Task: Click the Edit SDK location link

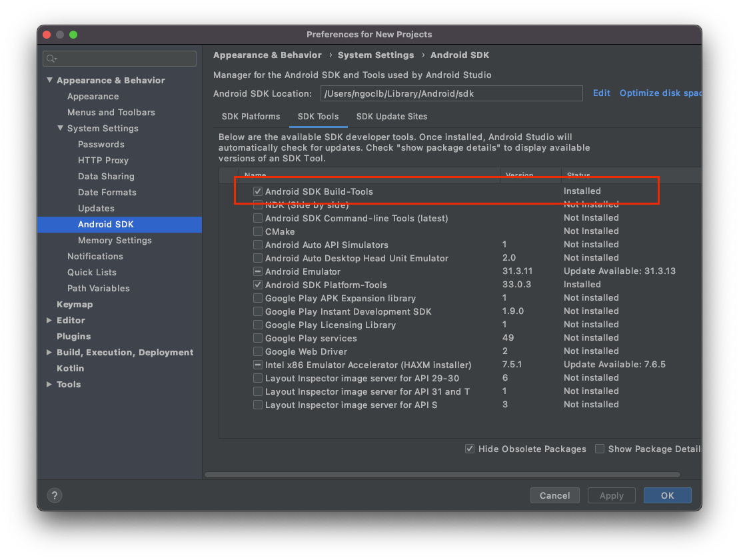Action: (601, 93)
